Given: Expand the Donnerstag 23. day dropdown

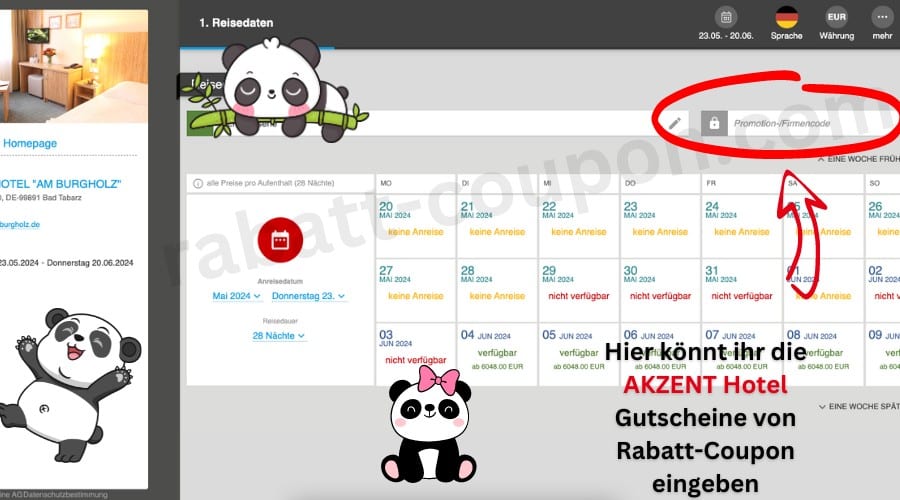Looking at the screenshot, I should pyautogui.click(x=309, y=296).
